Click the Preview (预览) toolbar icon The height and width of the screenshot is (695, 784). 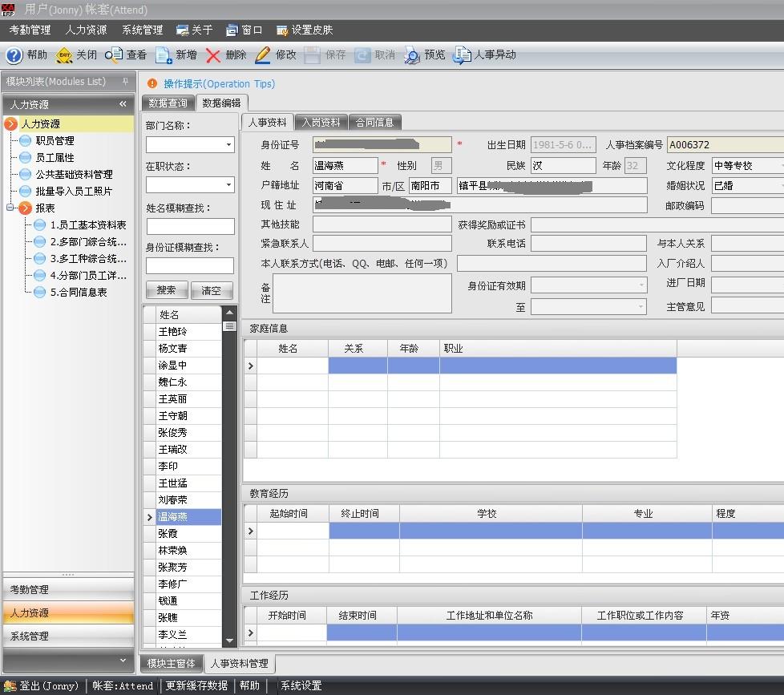(412, 55)
